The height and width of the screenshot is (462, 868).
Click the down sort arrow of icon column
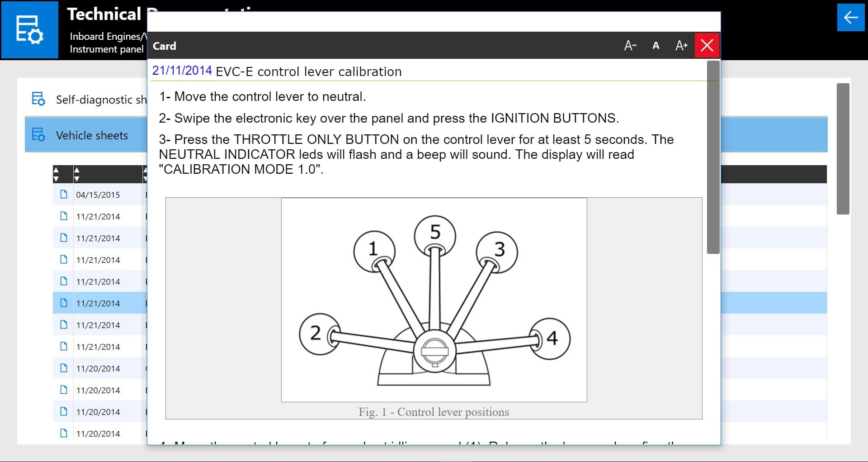[56, 179]
